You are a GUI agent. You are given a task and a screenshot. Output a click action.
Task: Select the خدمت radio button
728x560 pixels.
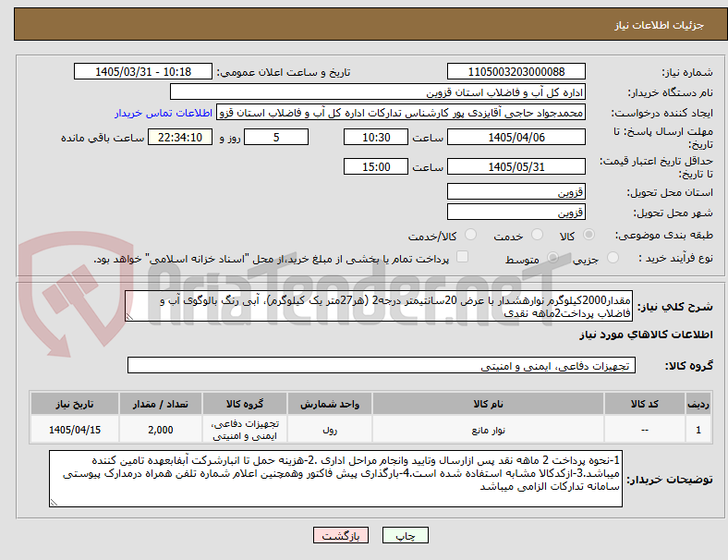pos(537,235)
